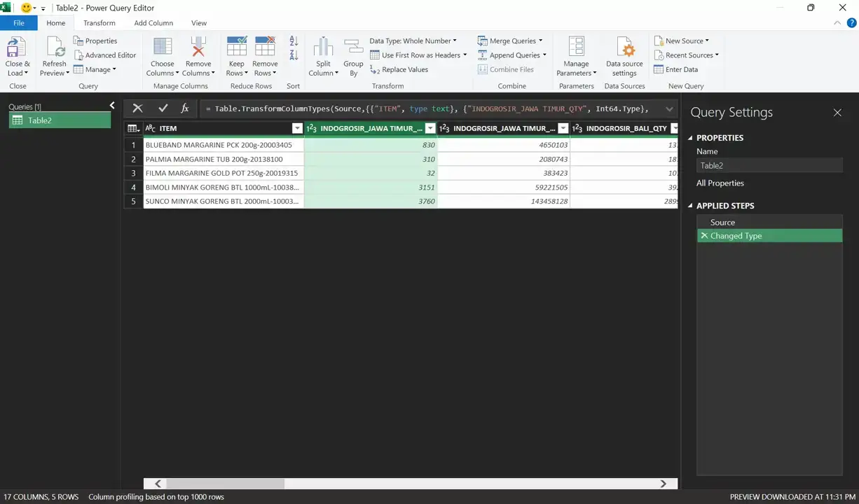
Task: Click the Close & Load icon
Action: [x=17, y=48]
